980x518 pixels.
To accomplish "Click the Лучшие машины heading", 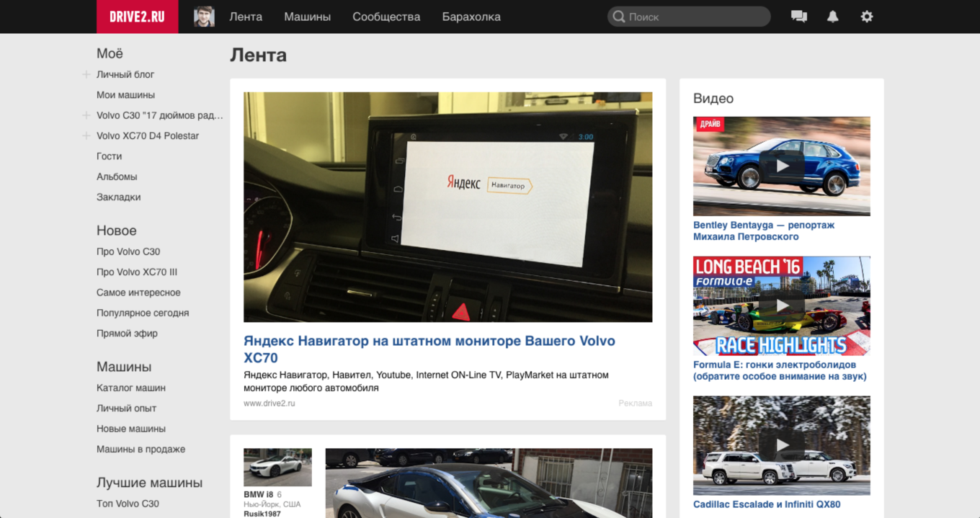I will coord(149,483).
